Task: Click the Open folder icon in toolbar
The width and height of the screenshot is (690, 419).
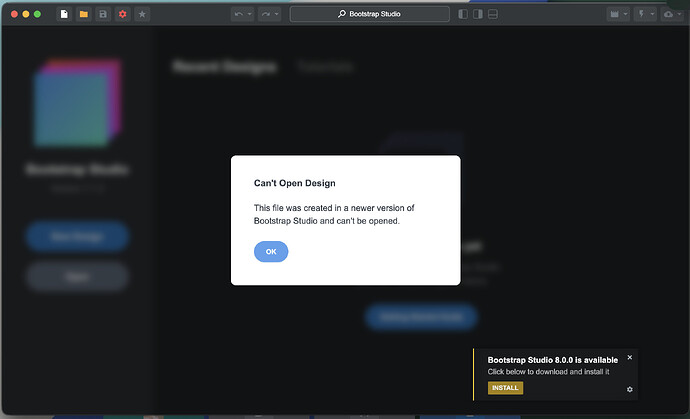Action: tap(84, 14)
